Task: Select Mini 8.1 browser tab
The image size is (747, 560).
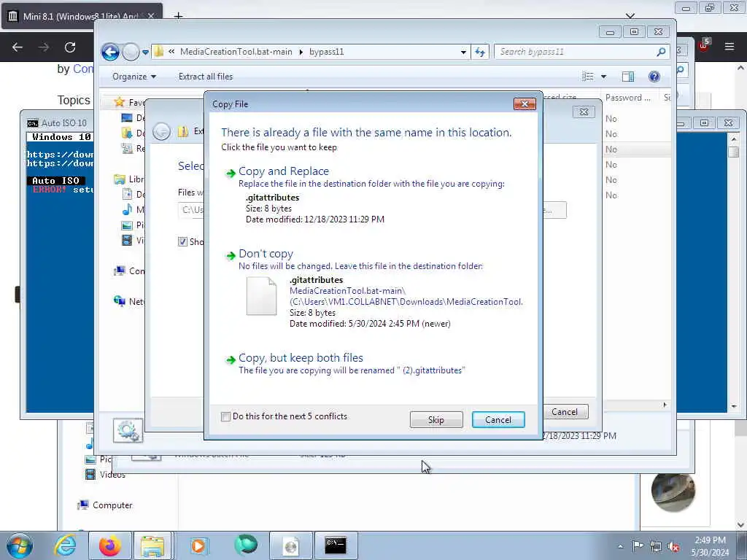Action: (x=80, y=16)
